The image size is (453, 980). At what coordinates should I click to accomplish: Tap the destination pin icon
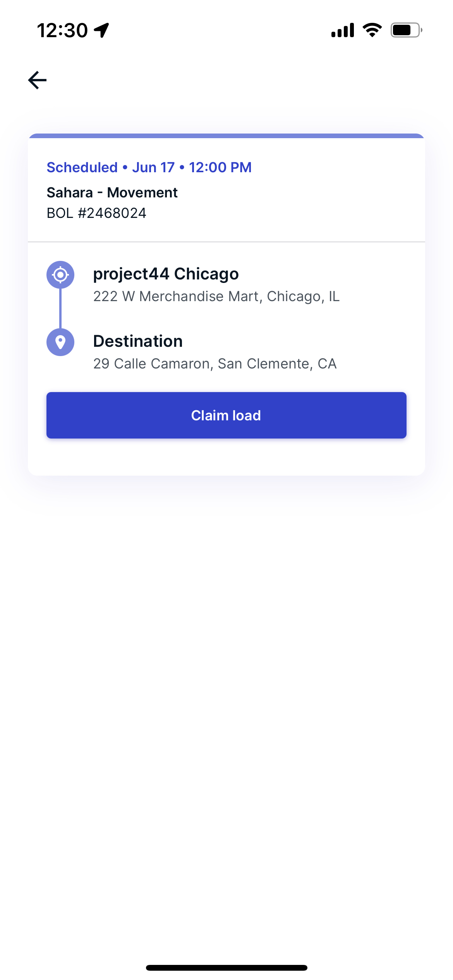pyautogui.click(x=60, y=342)
